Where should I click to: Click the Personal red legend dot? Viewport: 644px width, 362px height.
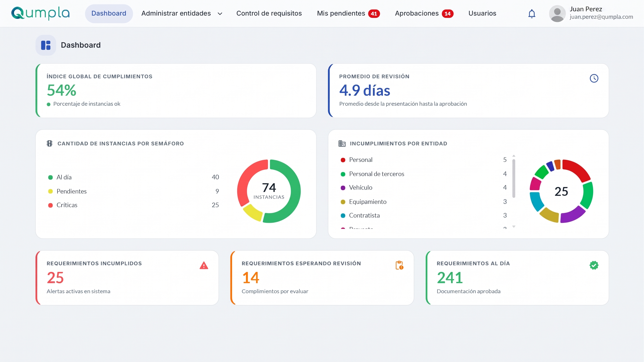tap(343, 160)
